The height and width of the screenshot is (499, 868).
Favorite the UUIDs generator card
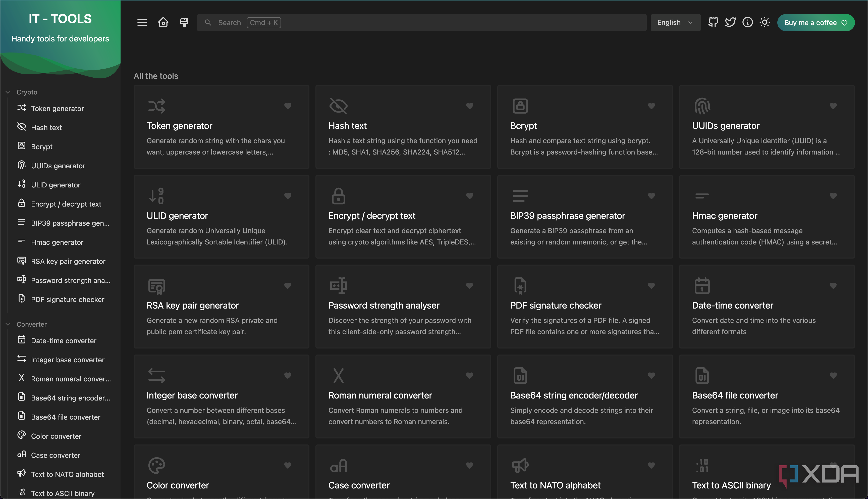tap(833, 106)
